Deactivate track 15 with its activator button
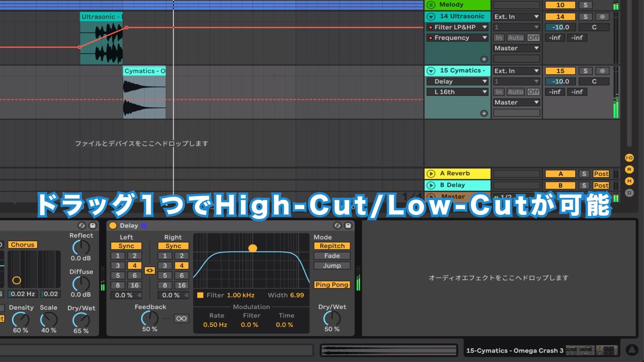 [560, 70]
